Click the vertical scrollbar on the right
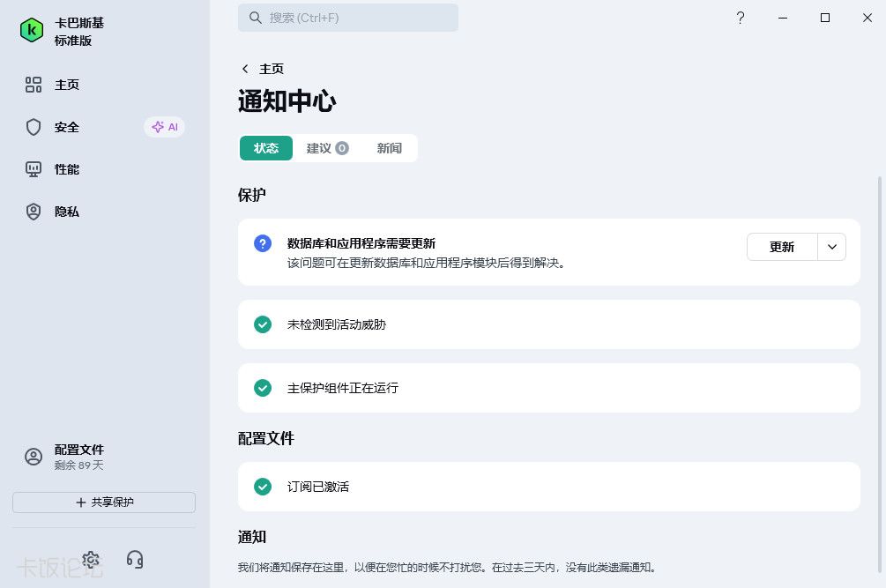 click(x=879, y=375)
